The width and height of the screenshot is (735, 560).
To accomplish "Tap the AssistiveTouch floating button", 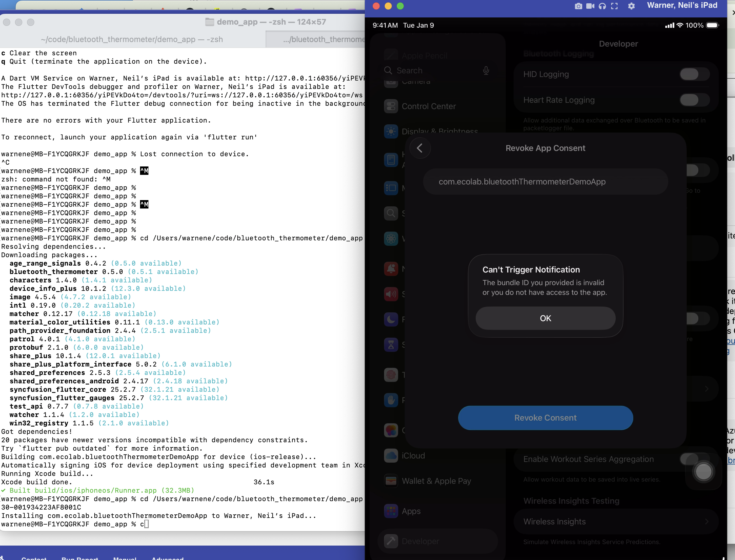I will (x=703, y=471).
